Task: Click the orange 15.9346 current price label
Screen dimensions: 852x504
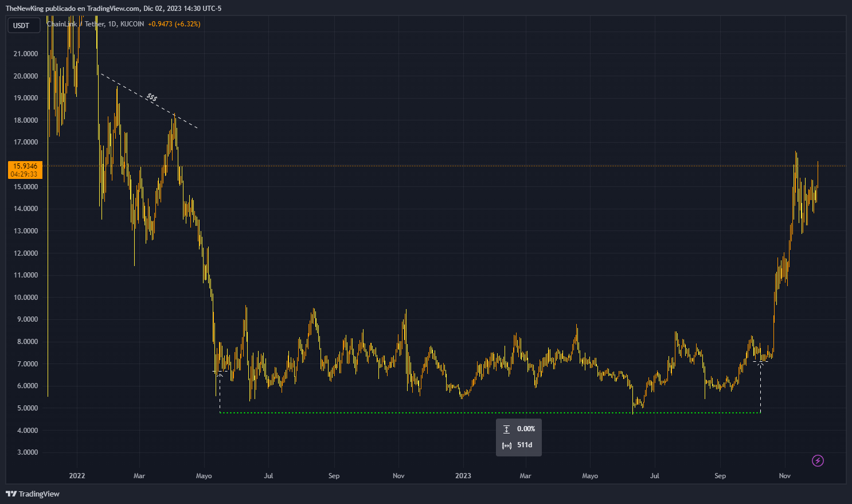Action: click(25, 166)
